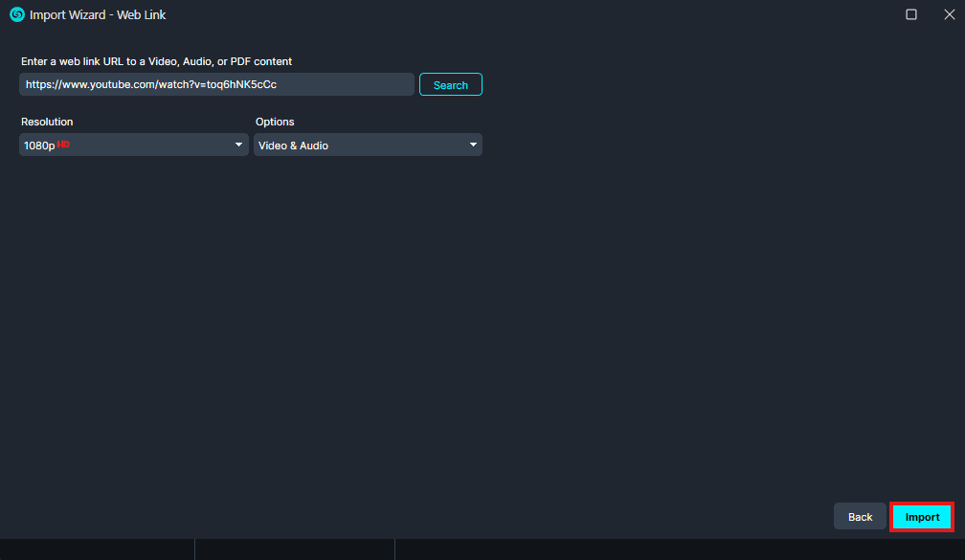
Task: Click the Options label
Action: point(275,122)
